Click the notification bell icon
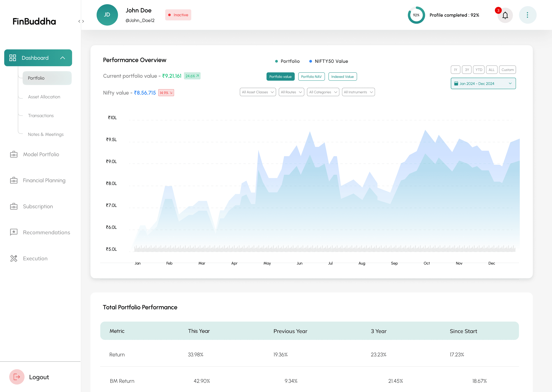The image size is (552, 392). click(505, 15)
